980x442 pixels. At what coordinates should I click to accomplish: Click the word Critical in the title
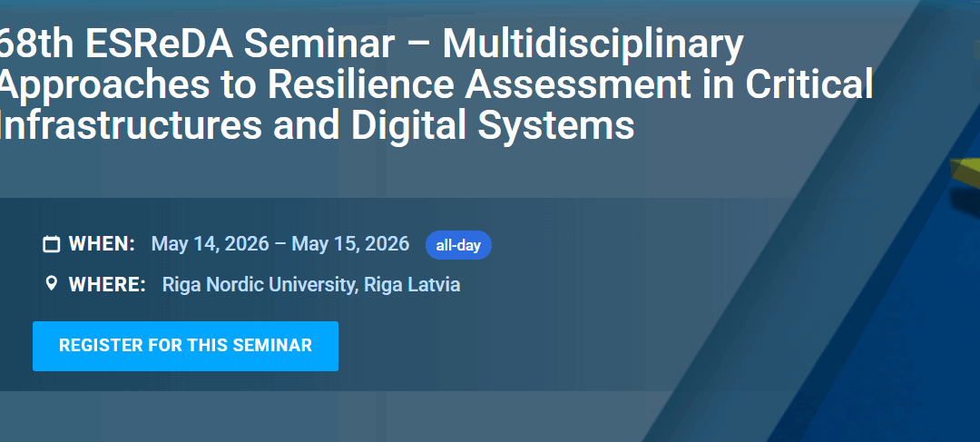(x=808, y=84)
